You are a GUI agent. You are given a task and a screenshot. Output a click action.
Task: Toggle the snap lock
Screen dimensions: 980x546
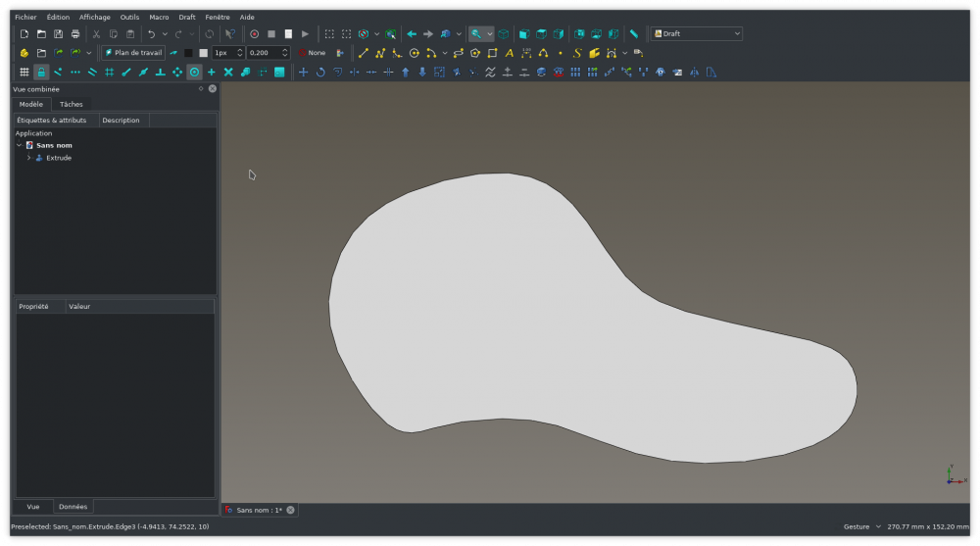[41, 72]
